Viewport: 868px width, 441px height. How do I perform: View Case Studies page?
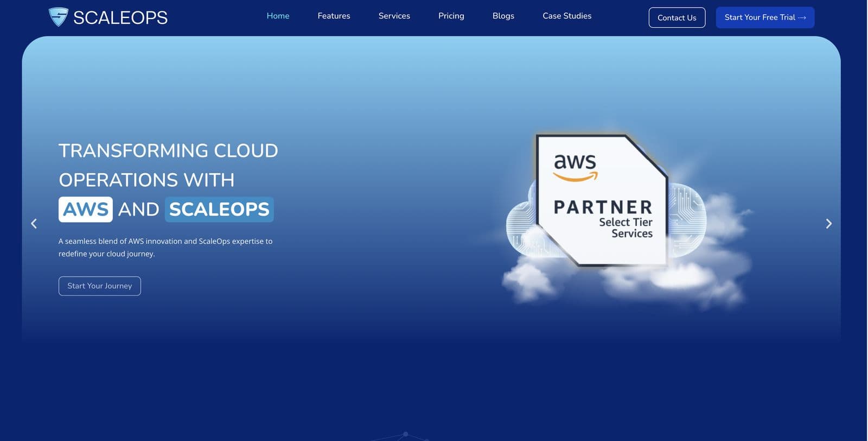click(567, 16)
